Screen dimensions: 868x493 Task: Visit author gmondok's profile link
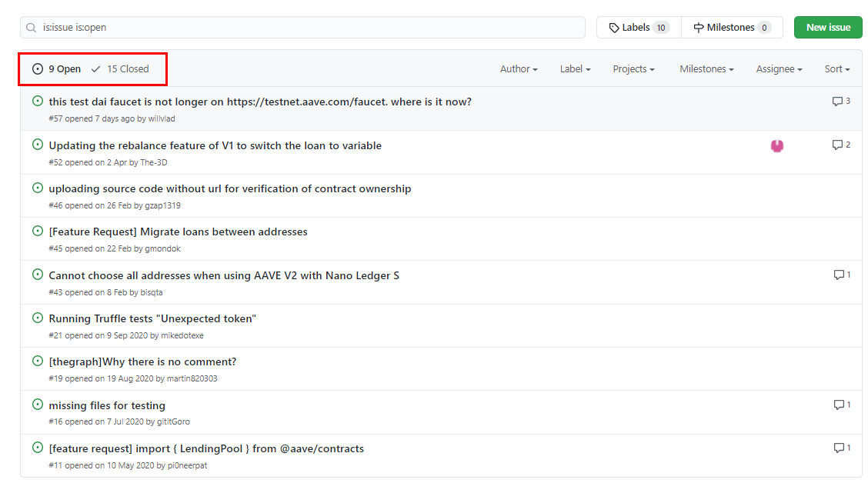pos(163,249)
